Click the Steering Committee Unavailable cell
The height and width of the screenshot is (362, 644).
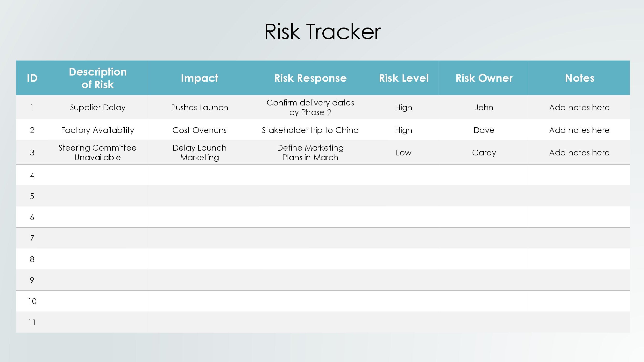point(98,152)
